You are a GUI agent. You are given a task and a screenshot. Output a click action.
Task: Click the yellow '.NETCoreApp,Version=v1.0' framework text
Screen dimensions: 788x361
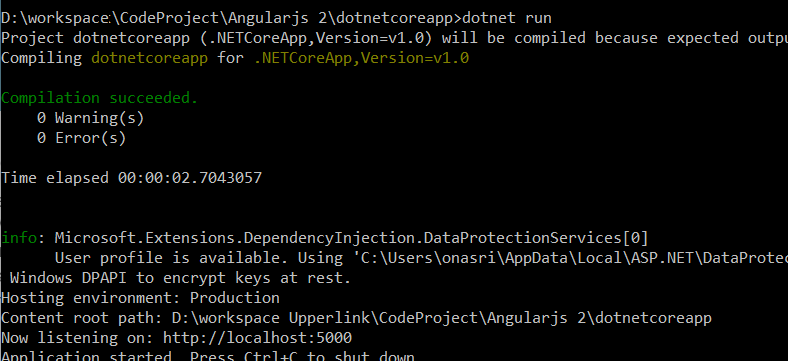361,58
